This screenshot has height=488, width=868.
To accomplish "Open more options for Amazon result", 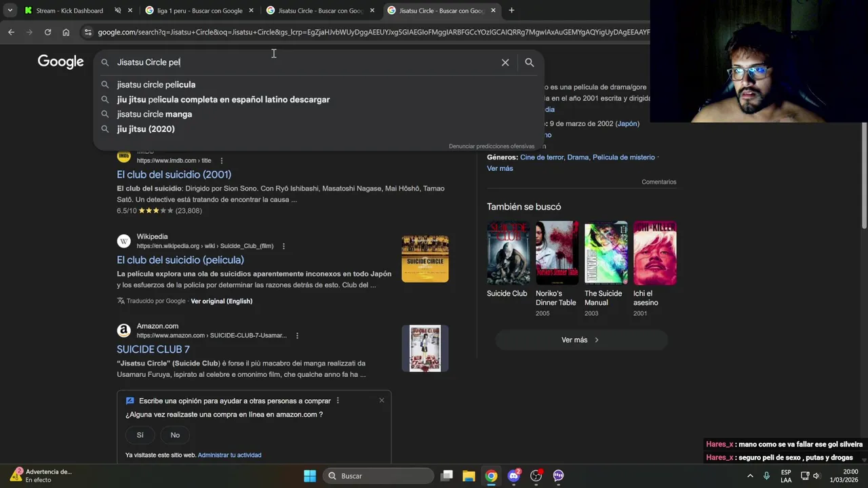I will (297, 335).
